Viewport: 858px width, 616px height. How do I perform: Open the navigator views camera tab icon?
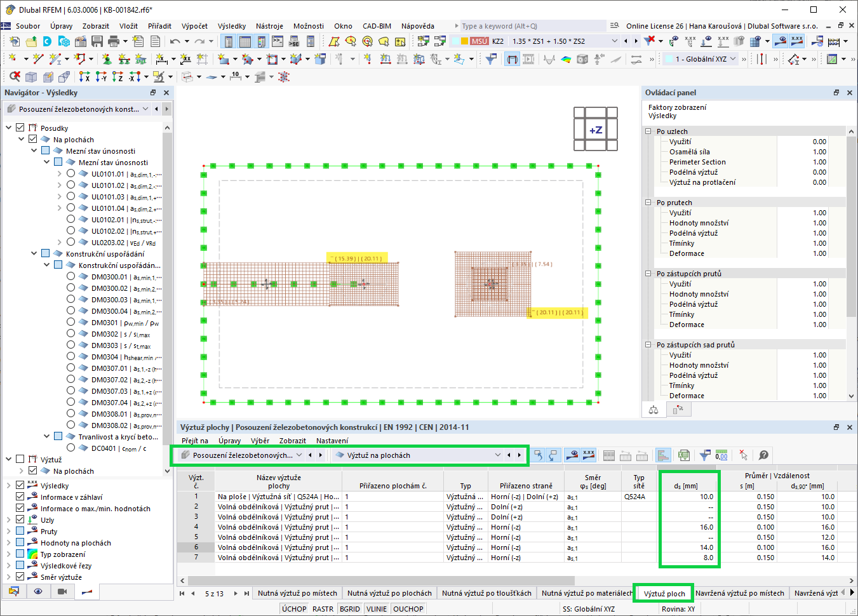tap(62, 591)
